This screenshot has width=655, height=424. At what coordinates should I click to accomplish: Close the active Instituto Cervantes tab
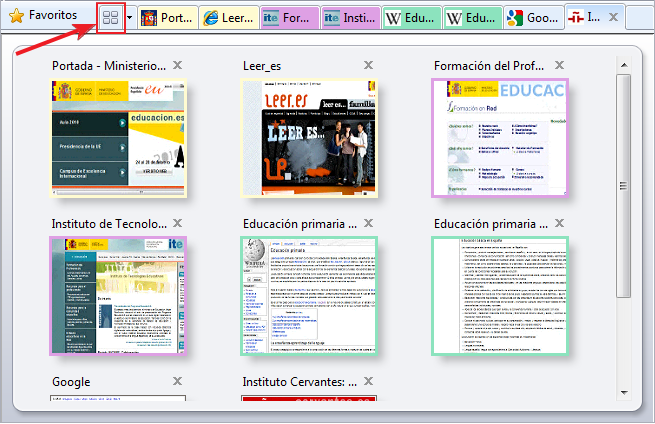tap(613, 17)
